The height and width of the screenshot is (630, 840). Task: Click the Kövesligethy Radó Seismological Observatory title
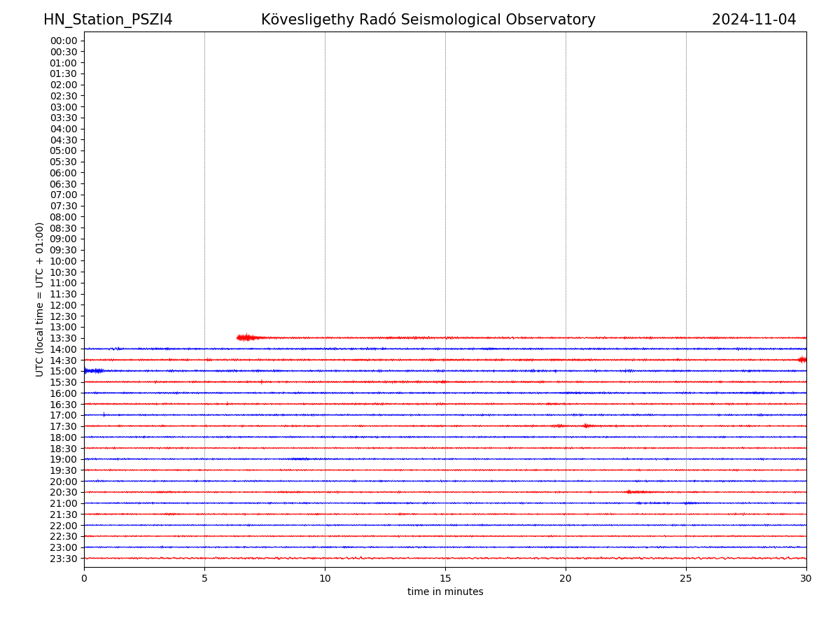point(428,20)
